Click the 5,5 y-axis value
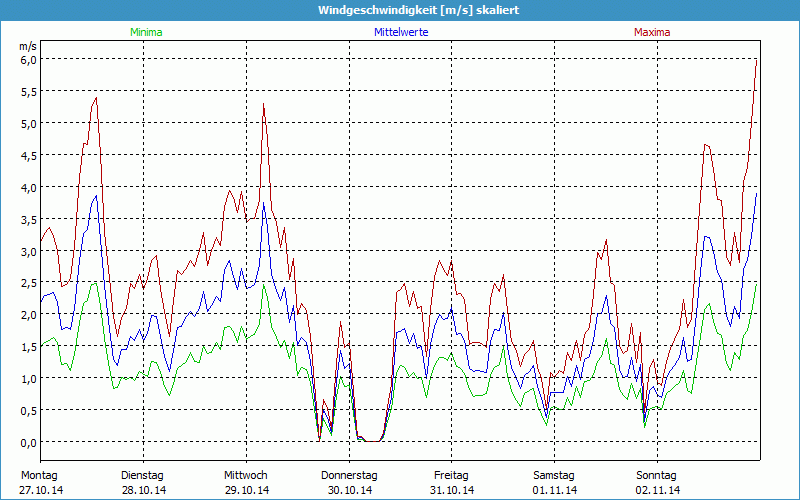Image resolution: width=800 pixels, height=500 pixels. pos(29,91)
